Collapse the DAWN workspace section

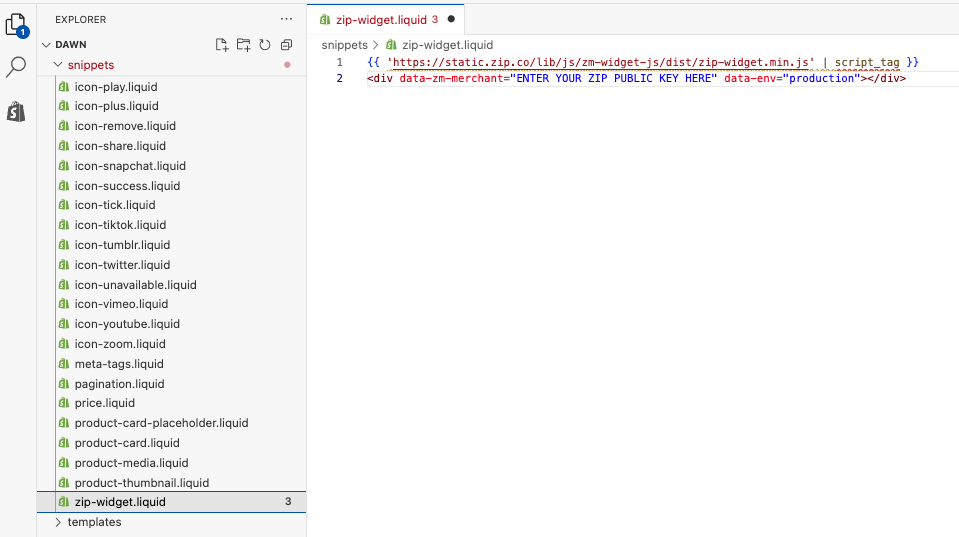[46, 45]
